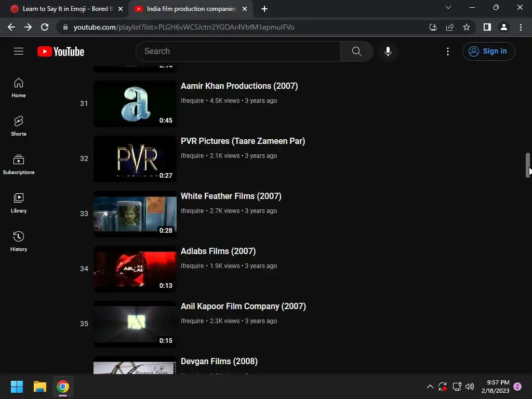Screen dimensions: 532x399
Task: Play the Anil Kapoor Film Company thumbnail
Action: (135, 324)
